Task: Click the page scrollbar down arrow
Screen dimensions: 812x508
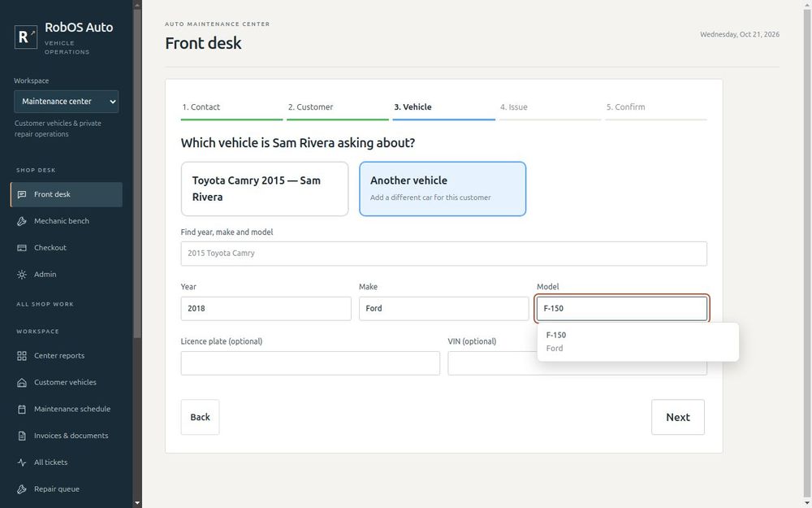Action: (807, 503)
